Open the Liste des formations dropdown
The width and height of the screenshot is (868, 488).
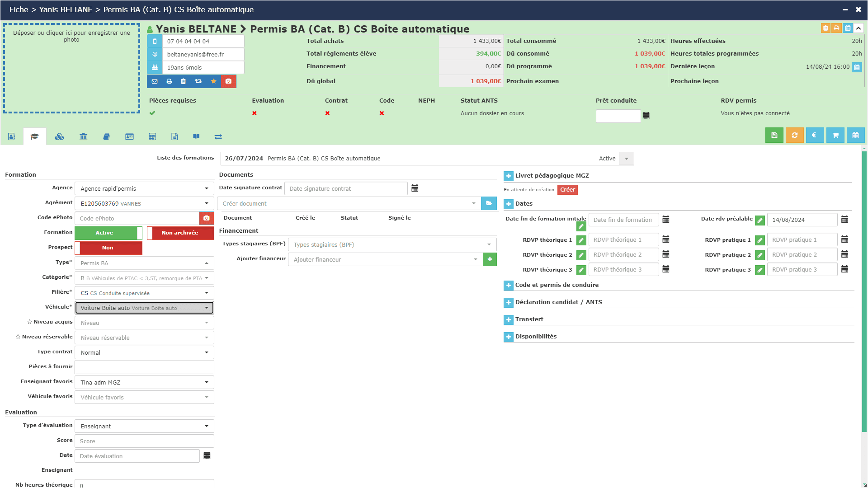427,159
